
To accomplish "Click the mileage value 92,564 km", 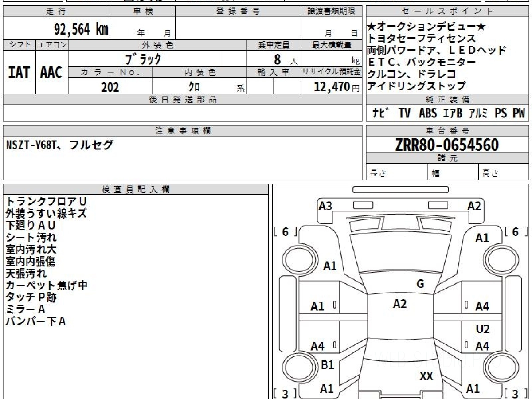I will pyautogui.click(x=81, y=29).
